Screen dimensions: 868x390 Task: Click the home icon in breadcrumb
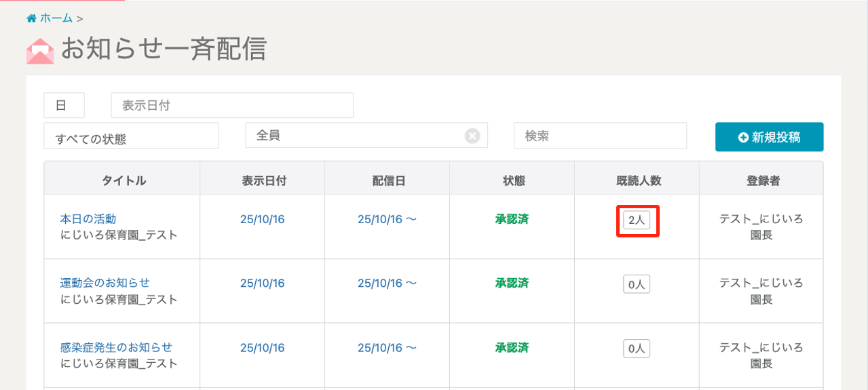tap(31, 18)
